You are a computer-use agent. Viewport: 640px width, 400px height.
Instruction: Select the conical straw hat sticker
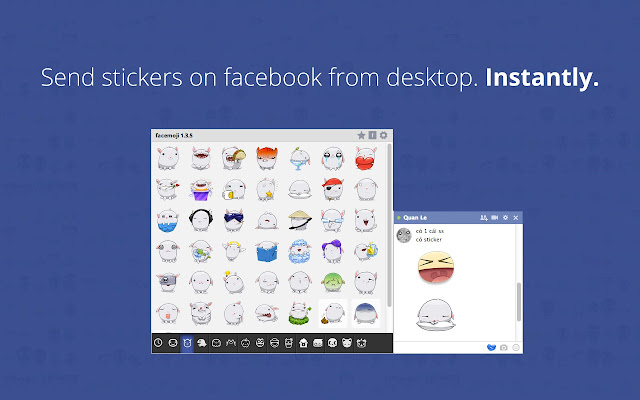click(300, 220)
